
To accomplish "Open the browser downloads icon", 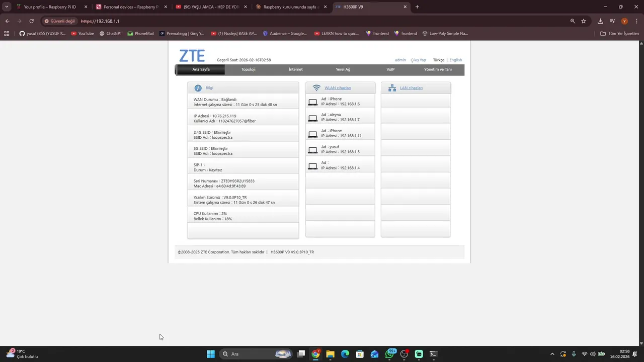I will point(600,21).
